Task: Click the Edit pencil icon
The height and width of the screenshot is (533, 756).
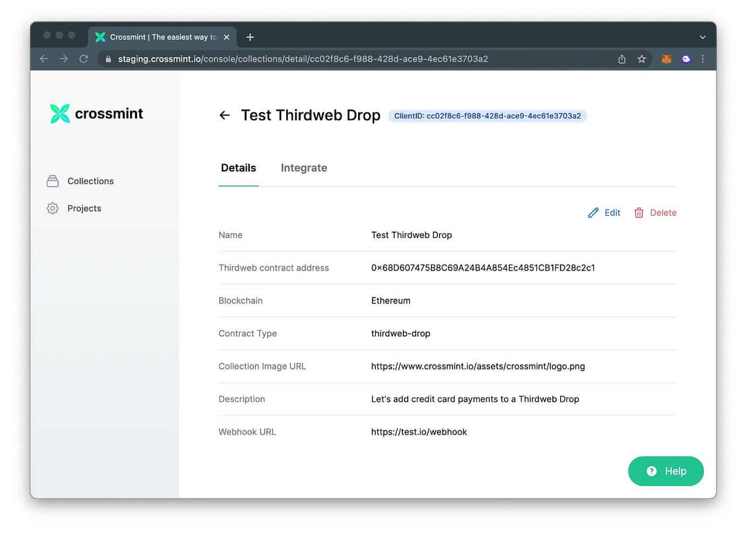Action: (x=593, y=213)
